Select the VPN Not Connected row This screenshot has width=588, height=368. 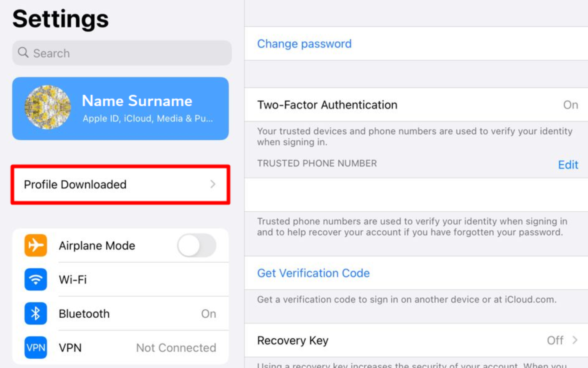pos(120,347)
